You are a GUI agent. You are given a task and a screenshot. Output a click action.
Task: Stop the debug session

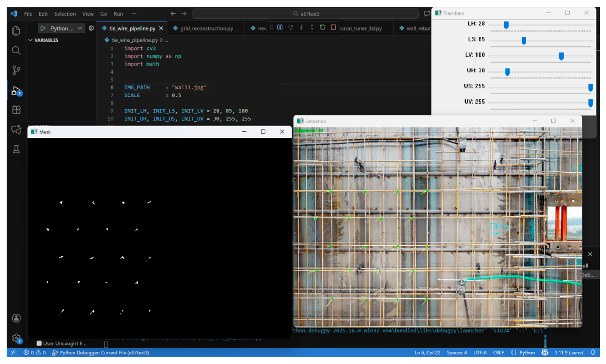pyautogui.click(x=333, y=27)
